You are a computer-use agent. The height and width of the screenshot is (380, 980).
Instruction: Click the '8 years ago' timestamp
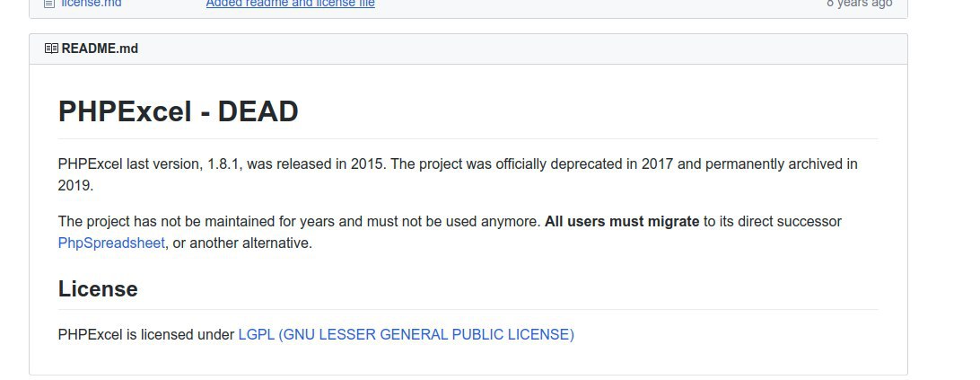click(860, 3)
